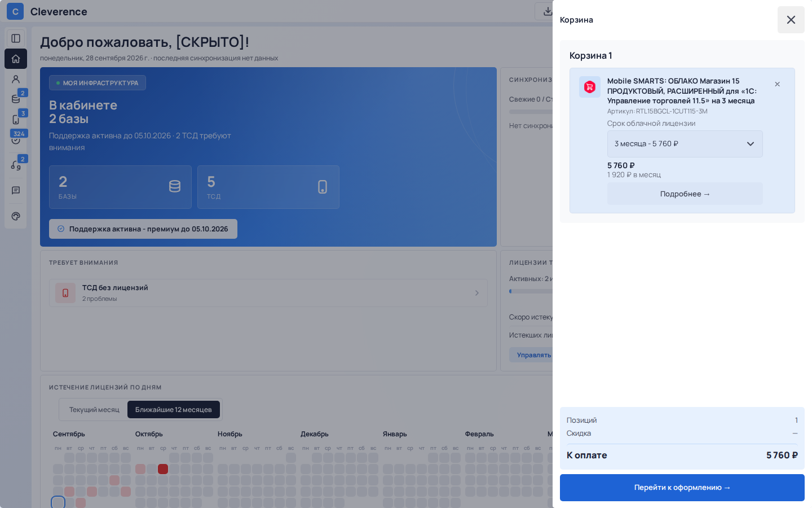This screenshot has width=812, height=508.
Task: Click the 1 920 ₽ в месяц text
Action: pyautogui.click(x=634, y=175)
